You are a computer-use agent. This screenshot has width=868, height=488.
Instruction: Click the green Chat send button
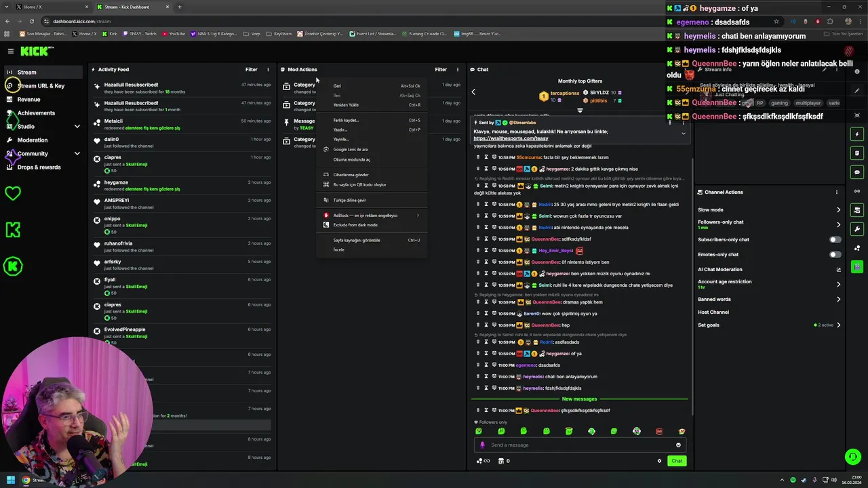677,461
